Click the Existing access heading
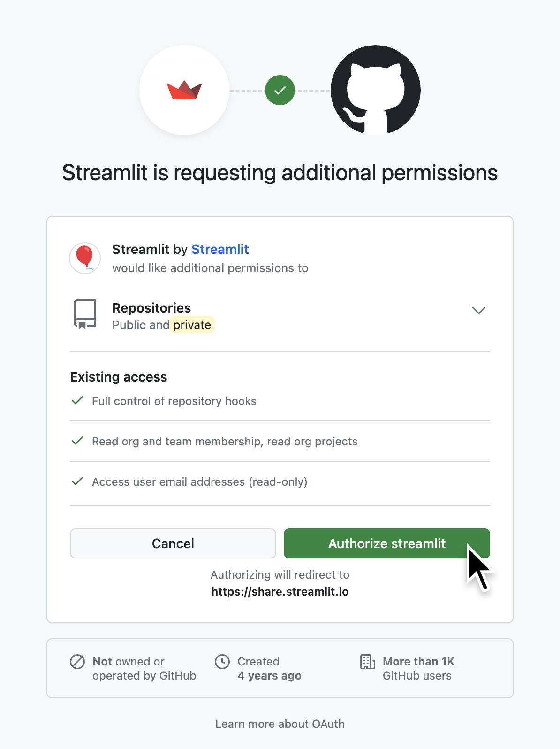Image resolution: width=560 pixels, height=749 pixels. click(119, 377)
